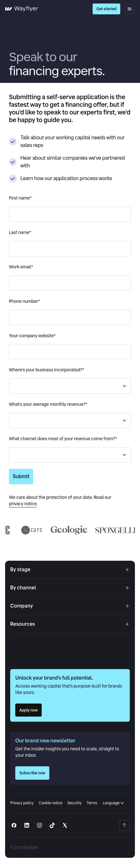Open the privacy notice link
This screenshot has height=868, width=140.
tap(23, 503)
